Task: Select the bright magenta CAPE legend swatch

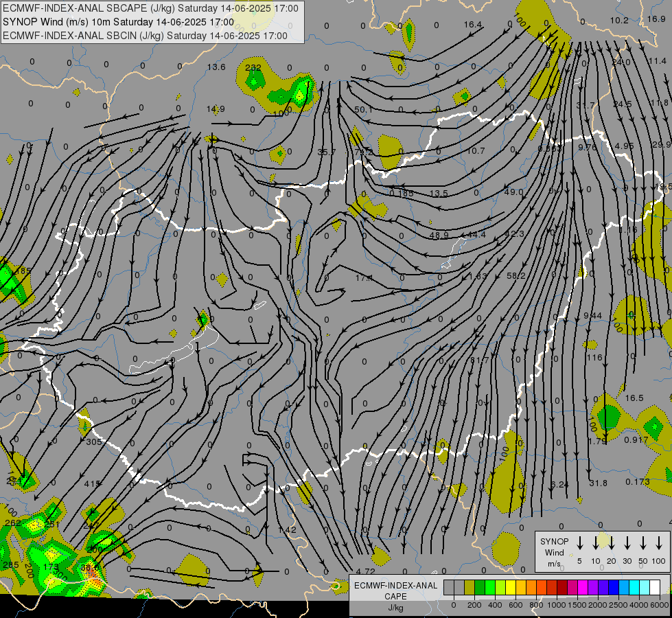Action: point(583,588)
